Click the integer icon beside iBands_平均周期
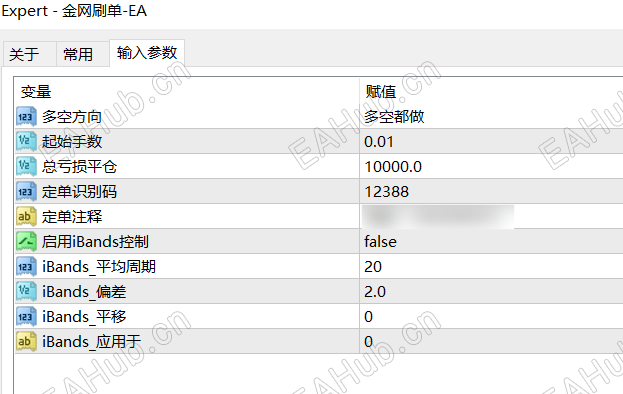This screenshot has height=394, width=623. (26, 267)
